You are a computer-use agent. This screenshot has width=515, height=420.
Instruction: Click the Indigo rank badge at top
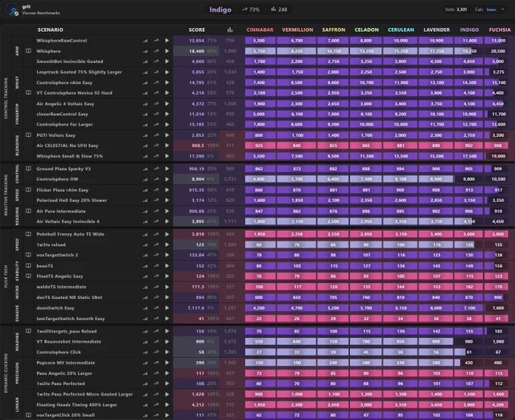click(220, 10)
